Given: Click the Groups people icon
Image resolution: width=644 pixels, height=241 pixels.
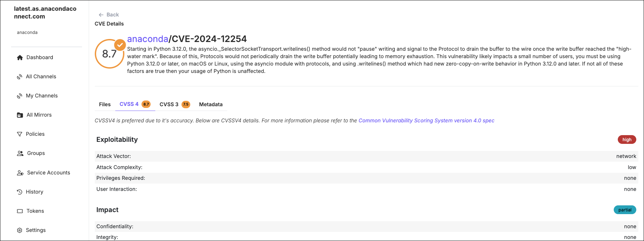Looking at the screenshot, I should pyautogui.click(x=20, y=153).
